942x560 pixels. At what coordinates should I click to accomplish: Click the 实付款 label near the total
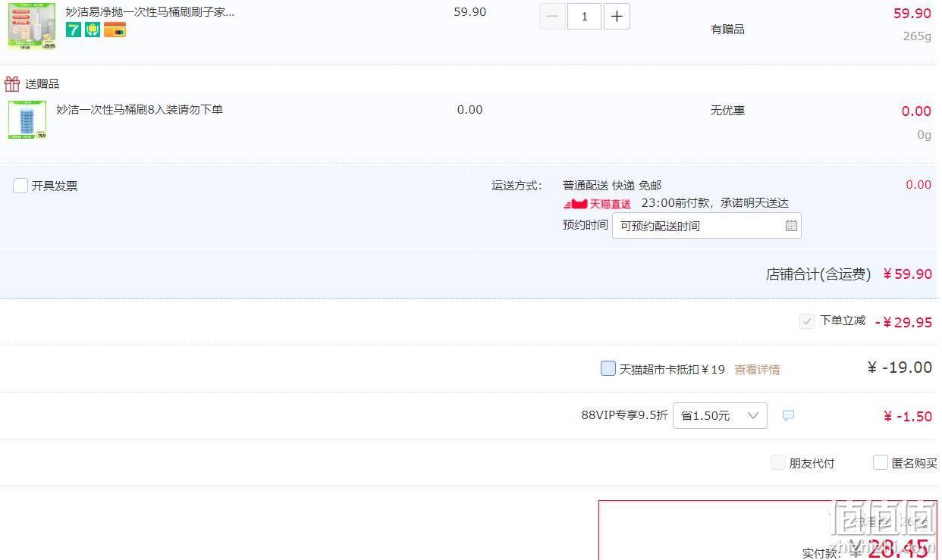[821, 553]
